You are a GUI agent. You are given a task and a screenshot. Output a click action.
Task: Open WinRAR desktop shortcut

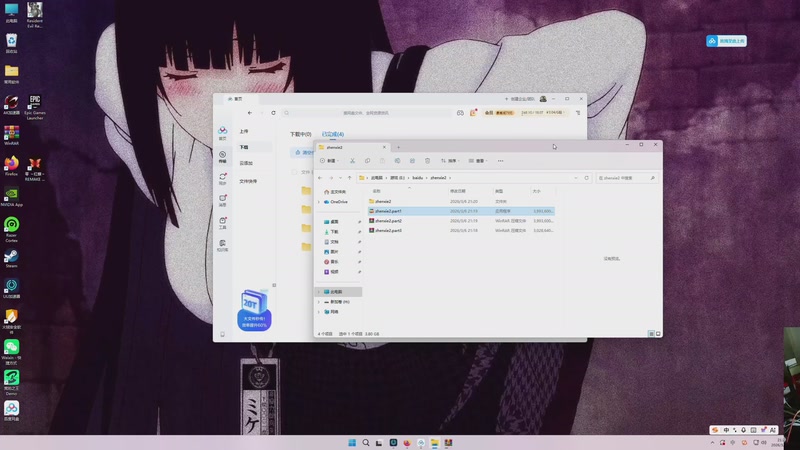click(x=11, y=136)
